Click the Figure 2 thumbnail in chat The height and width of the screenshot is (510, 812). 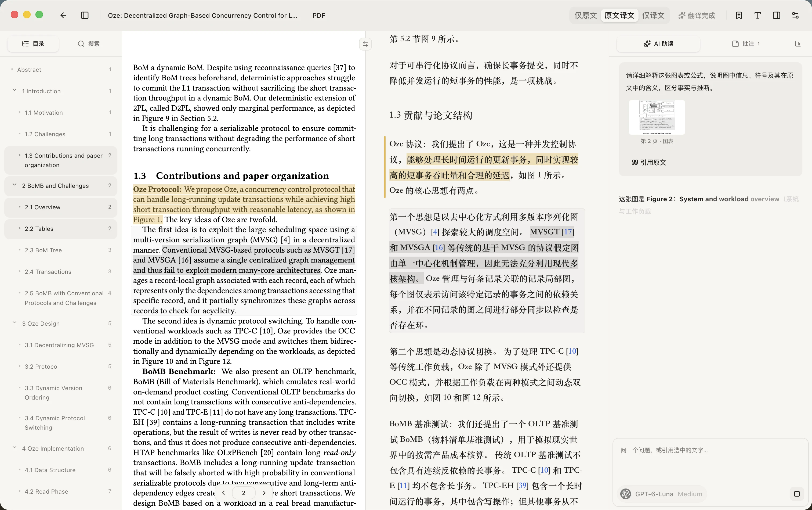657,117
